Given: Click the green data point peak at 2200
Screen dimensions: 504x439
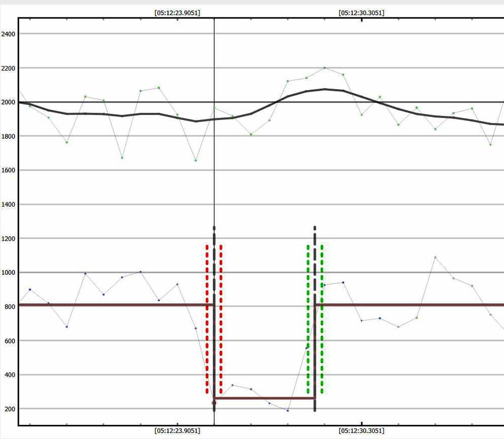Looking at the screenshot, I should point(324,68).
